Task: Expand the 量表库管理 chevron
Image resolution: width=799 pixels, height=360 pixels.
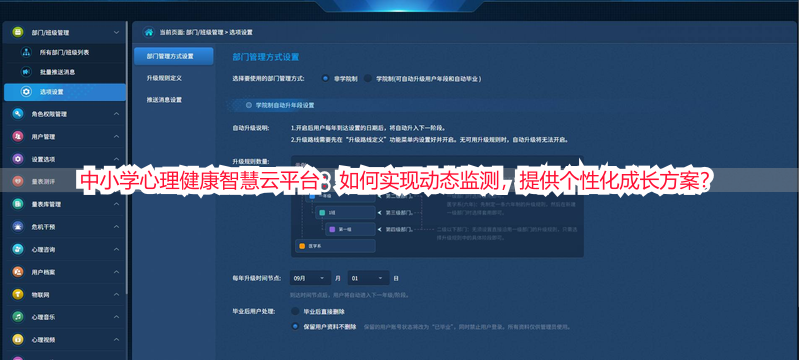Action: (116, 204)
